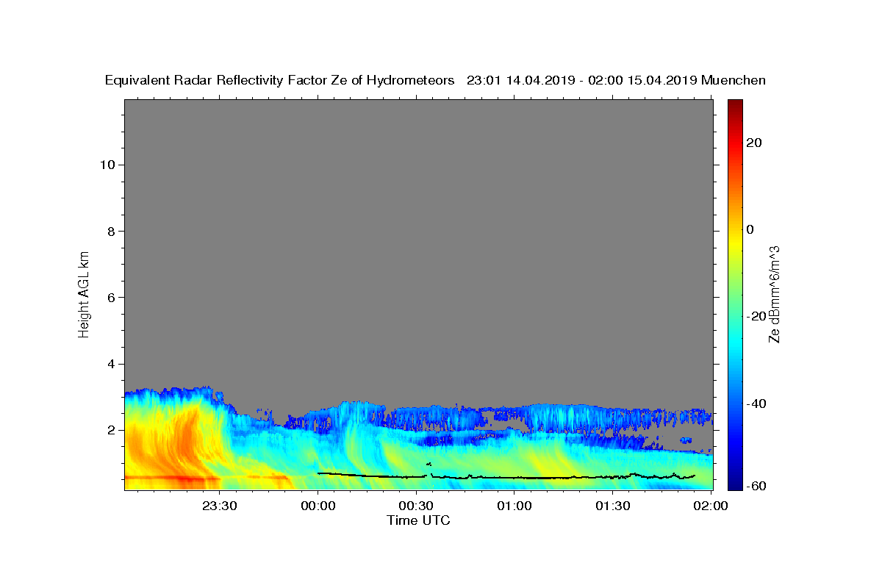Click the 23:30 time tick label
Screen dimensions: 882x588
(x=219, y=506)
